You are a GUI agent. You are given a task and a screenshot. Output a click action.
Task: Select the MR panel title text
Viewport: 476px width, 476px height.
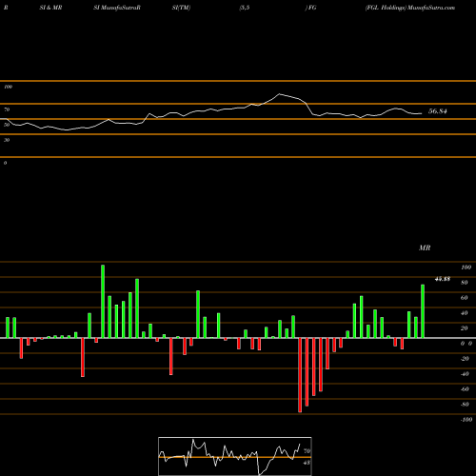(x=425, y=248)
